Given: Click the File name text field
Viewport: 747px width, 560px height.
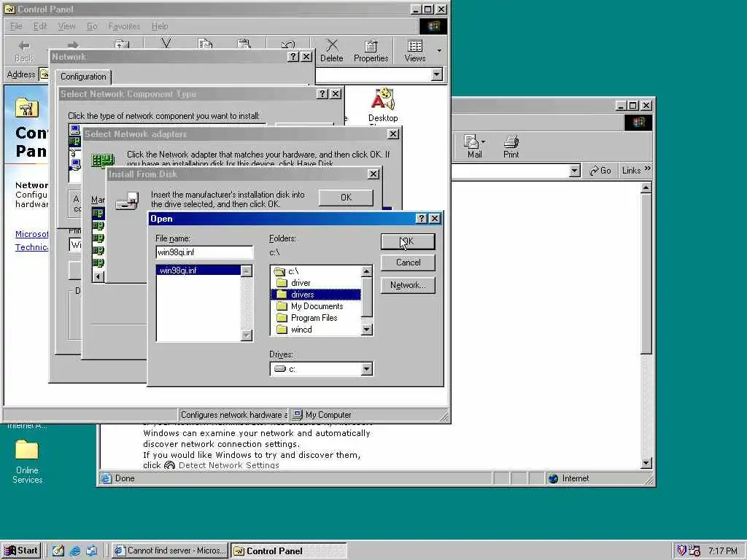Looking at the screenshot, I should click(x=204, y=252).
